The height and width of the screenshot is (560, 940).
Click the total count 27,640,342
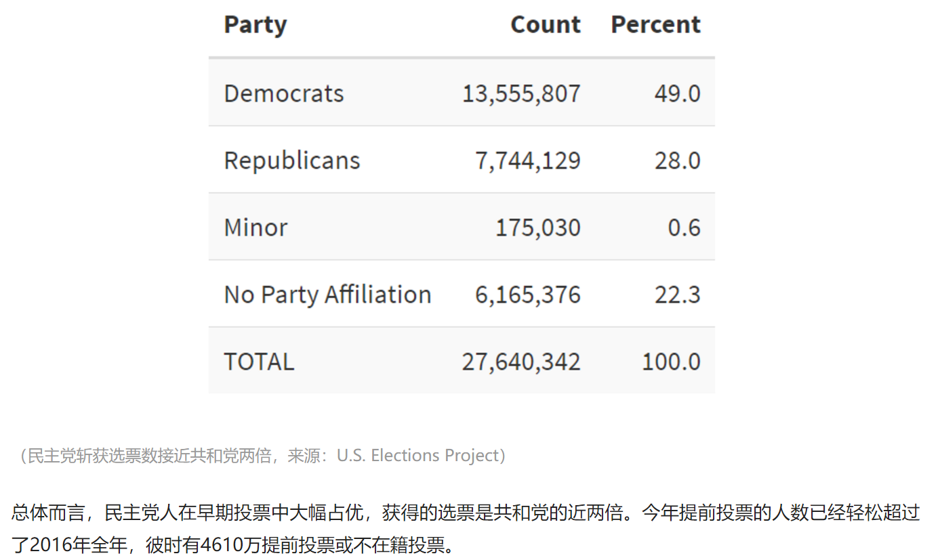tap(521, 362)
